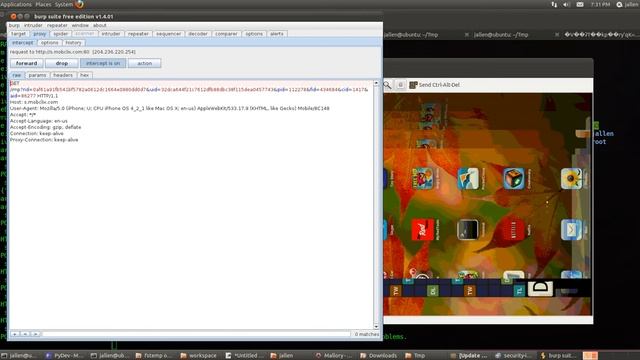Open the System menu in the top panel
The width and height of the screenshot is (640, 360).
coord(64,4)
